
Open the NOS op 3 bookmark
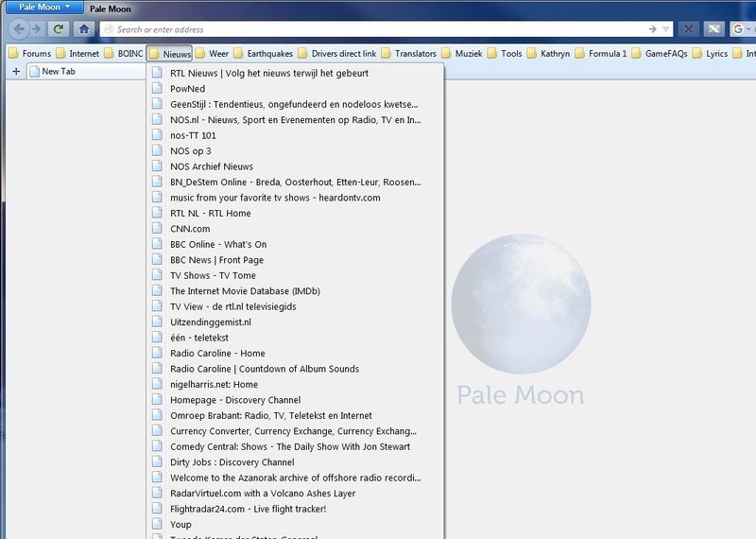pyautogui.click(x=295, y=150)
